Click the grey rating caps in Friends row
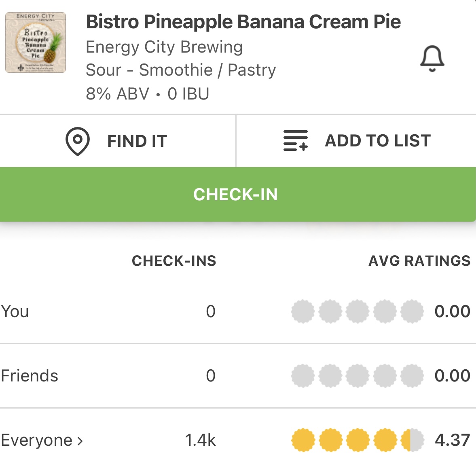This screenshot has height=466, width=476. (358, 376)
